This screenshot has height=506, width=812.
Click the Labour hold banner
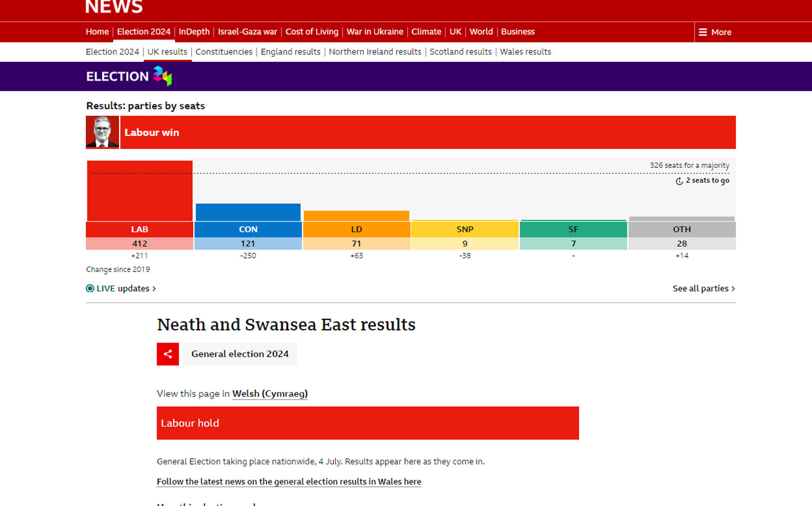[368, 423]
